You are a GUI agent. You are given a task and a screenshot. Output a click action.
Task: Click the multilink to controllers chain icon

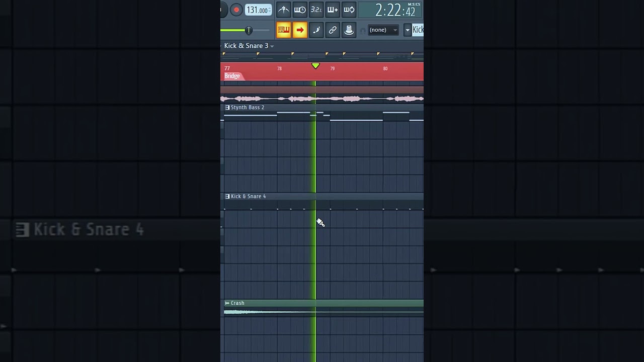(333, 30)
